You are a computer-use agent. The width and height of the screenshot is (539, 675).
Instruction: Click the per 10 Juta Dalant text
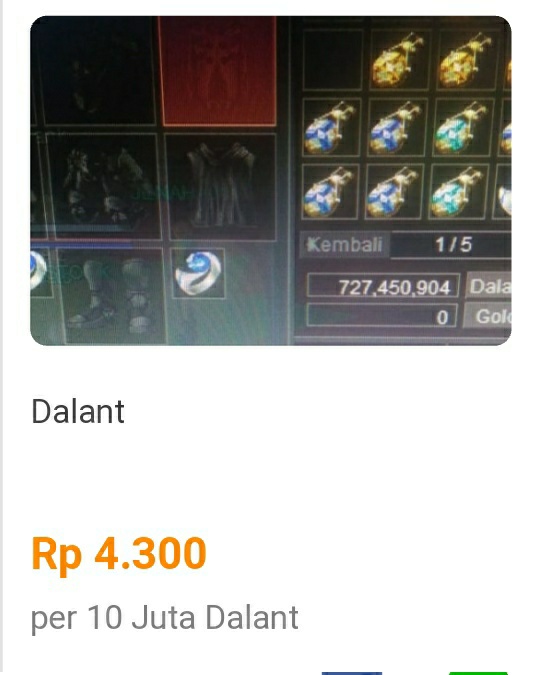pyautogui.click(x=164, y=618)
